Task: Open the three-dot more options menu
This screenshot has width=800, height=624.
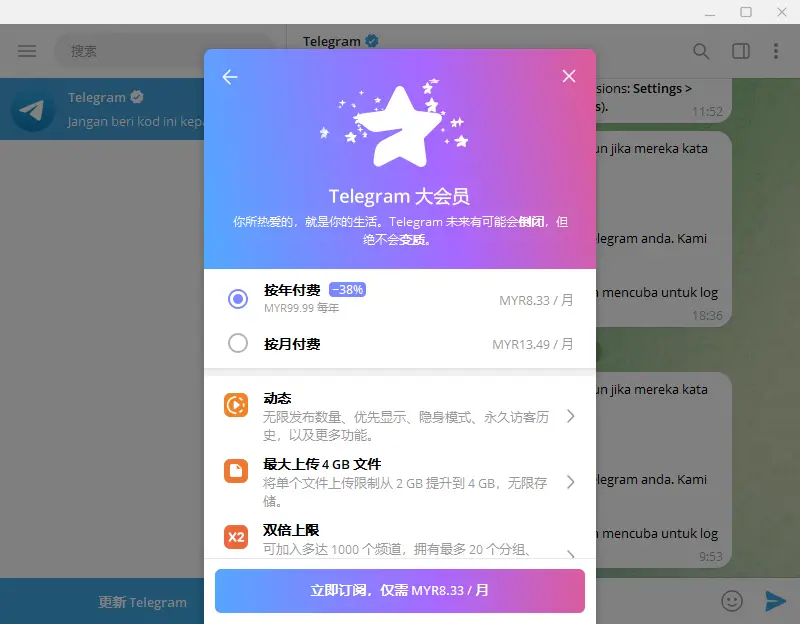Action: [776, 51]
